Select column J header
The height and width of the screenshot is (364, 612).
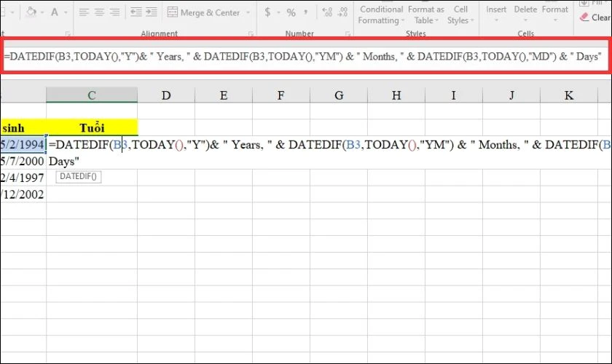(511, 95)
